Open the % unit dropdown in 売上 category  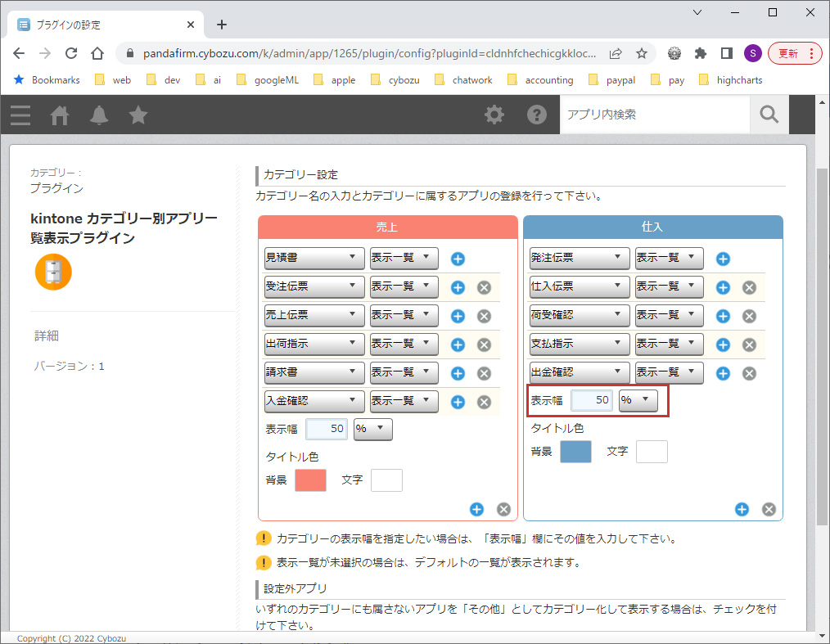coord(372,429)
